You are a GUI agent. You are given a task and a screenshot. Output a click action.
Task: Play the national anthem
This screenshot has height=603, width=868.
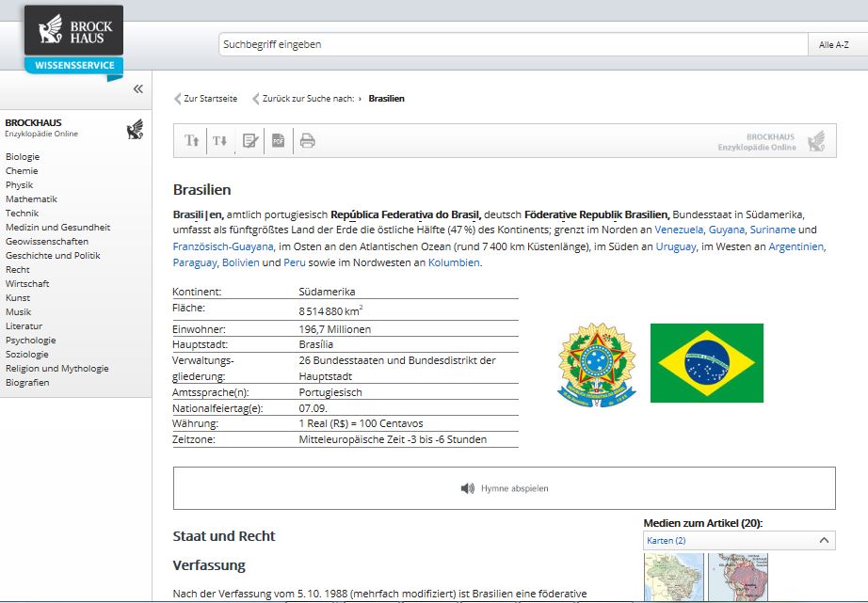pos(504,488)
